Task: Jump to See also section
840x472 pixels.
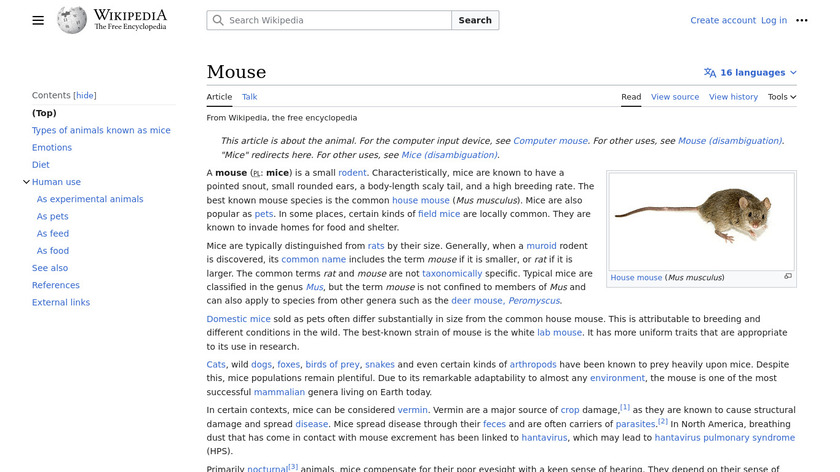Action: (x=50, y=268)
